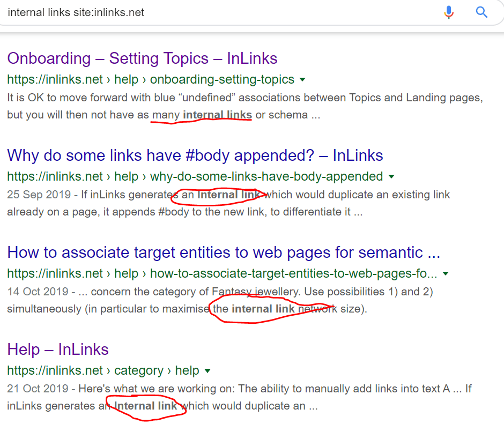Open 'Onboarding – Setting Topics – InLinks' result
This screenshot has width=504, height=424.
pyautogui.click(x=142, y=58)
